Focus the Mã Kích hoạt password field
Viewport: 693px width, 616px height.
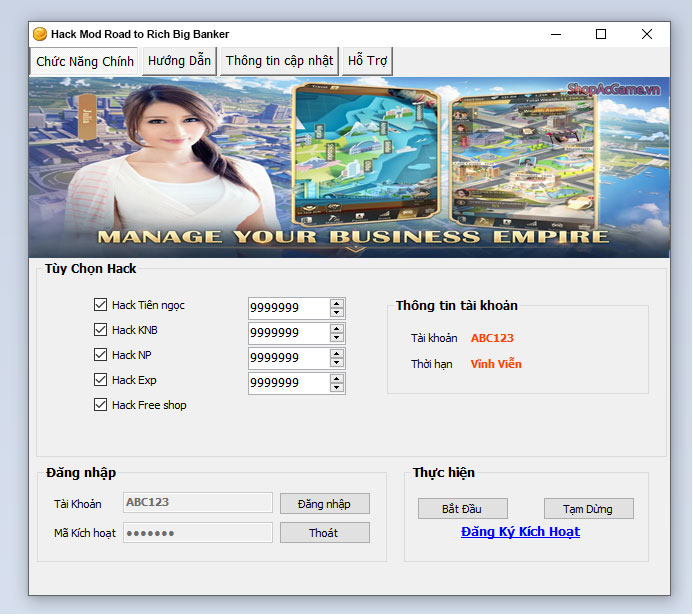pyautogui.click(x=198, y=533)
